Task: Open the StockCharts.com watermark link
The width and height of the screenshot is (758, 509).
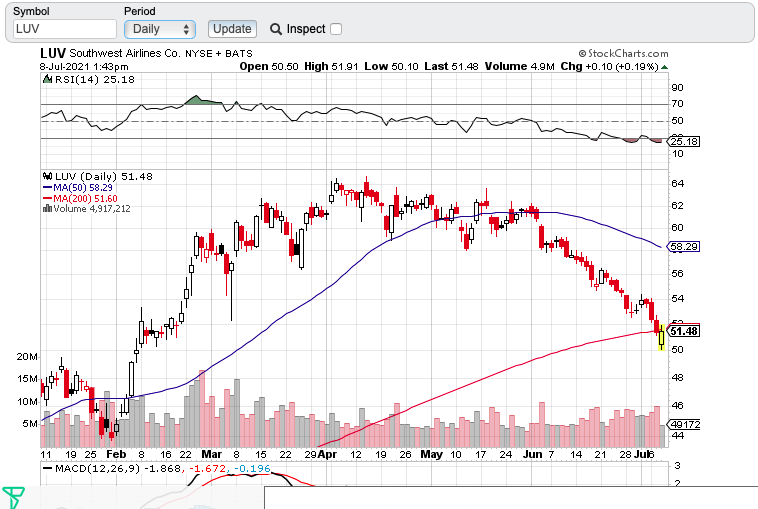Action: click(x=632, y=52)
